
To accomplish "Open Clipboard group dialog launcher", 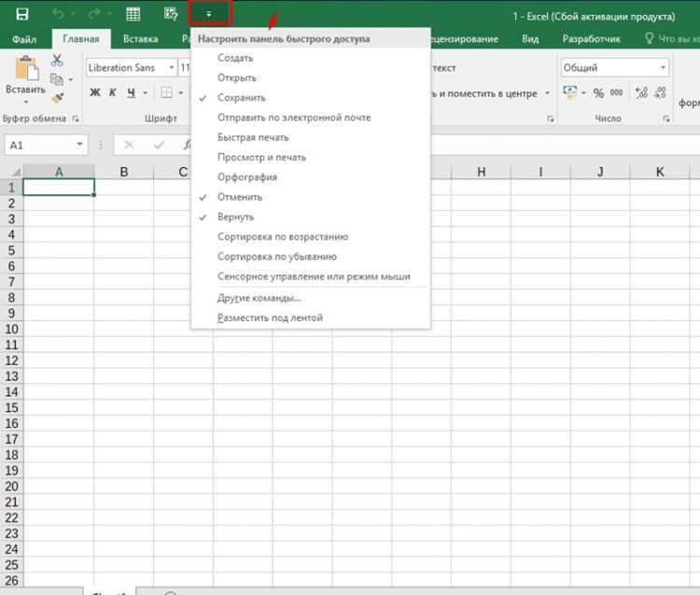I will pyautogui.click(x=76, y=119).
